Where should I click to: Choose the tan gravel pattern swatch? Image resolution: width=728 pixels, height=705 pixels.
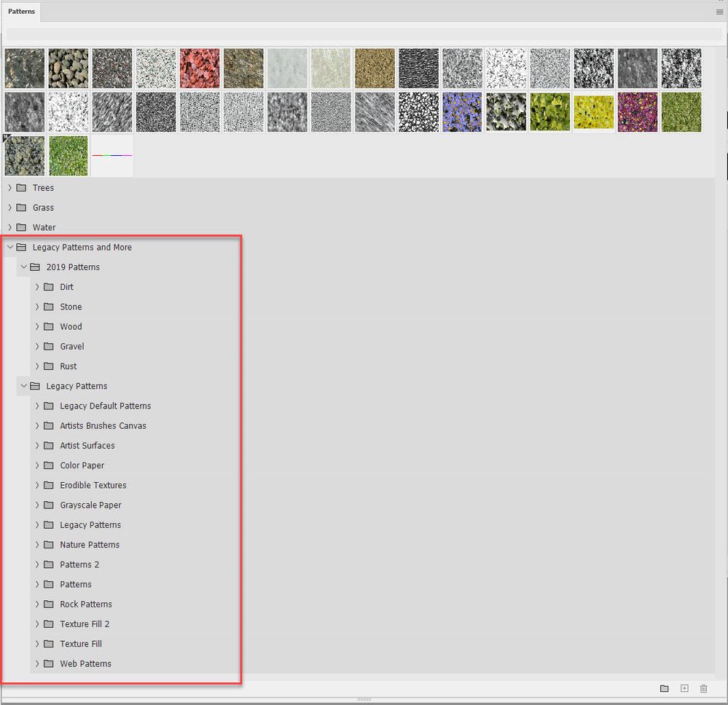pos(375,68)
